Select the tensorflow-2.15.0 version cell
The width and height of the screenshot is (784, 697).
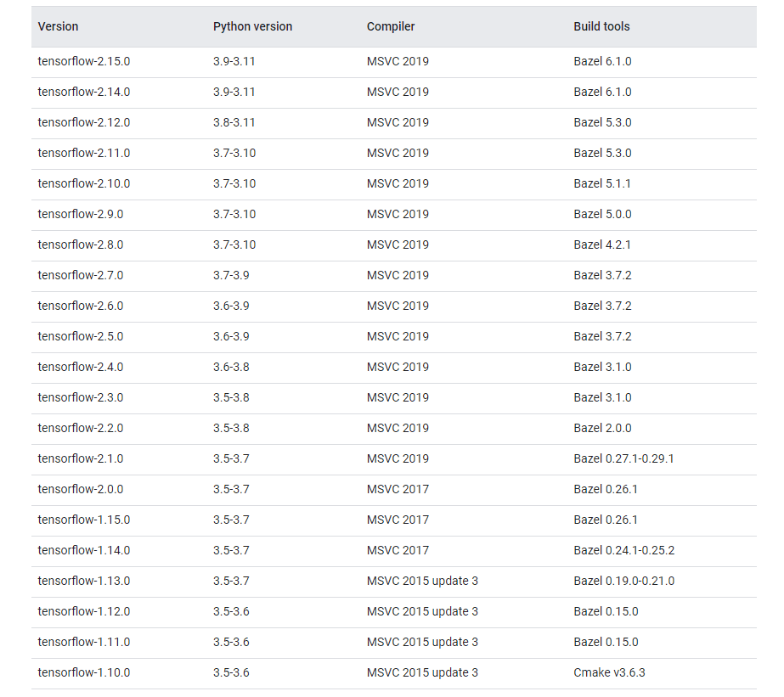pos(84,61)
